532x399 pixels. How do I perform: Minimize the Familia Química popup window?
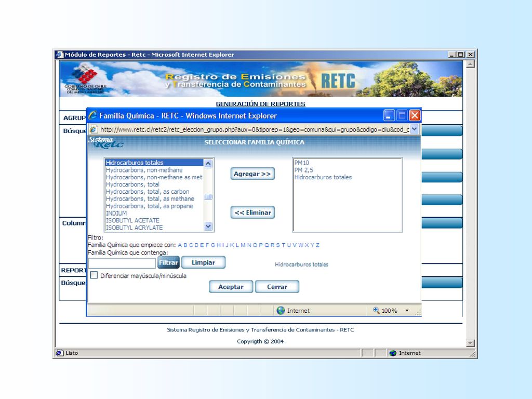[389, 116]
